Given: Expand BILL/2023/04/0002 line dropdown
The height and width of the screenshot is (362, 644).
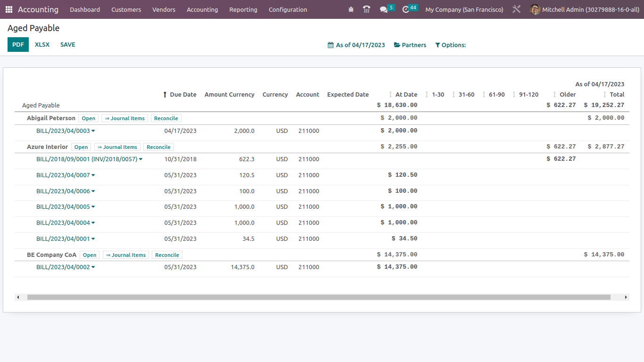Looking at the screenshot, I should (x=92, y=267).
